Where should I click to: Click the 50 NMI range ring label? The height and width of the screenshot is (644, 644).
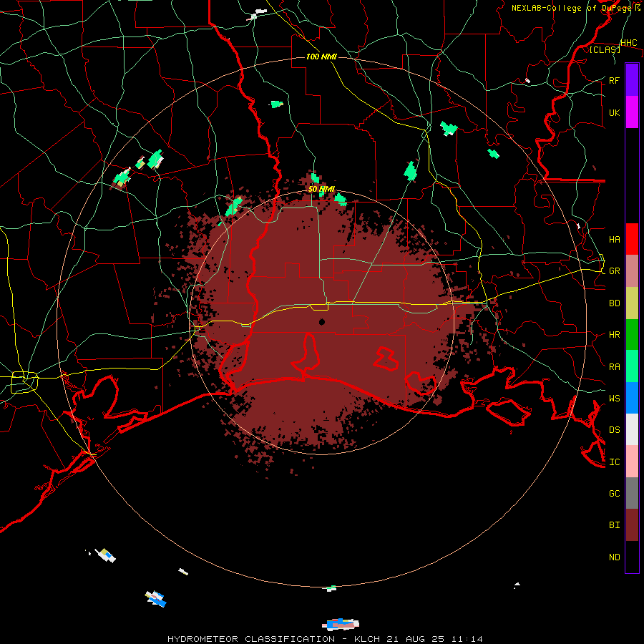coord(321,190)
